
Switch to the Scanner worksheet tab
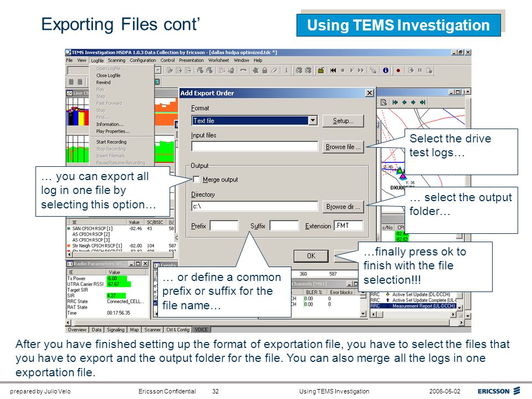152,329
